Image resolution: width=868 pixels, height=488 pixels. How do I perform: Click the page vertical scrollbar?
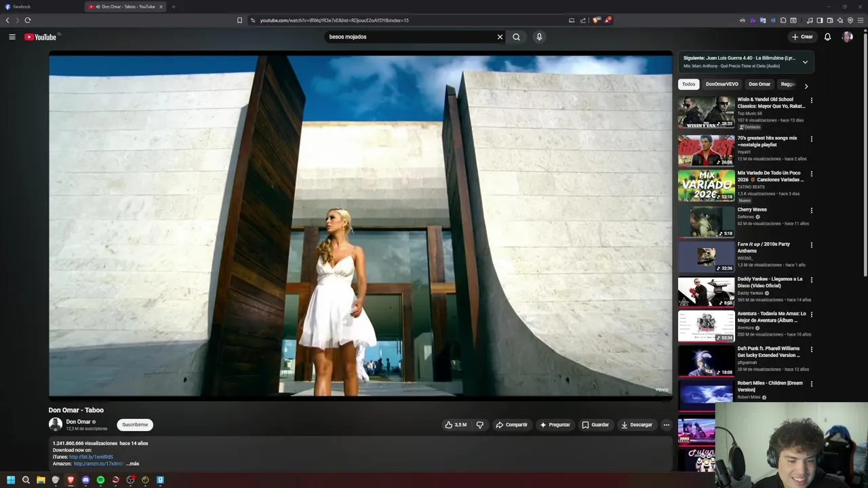pyautogui.click(x=865, y=156)
